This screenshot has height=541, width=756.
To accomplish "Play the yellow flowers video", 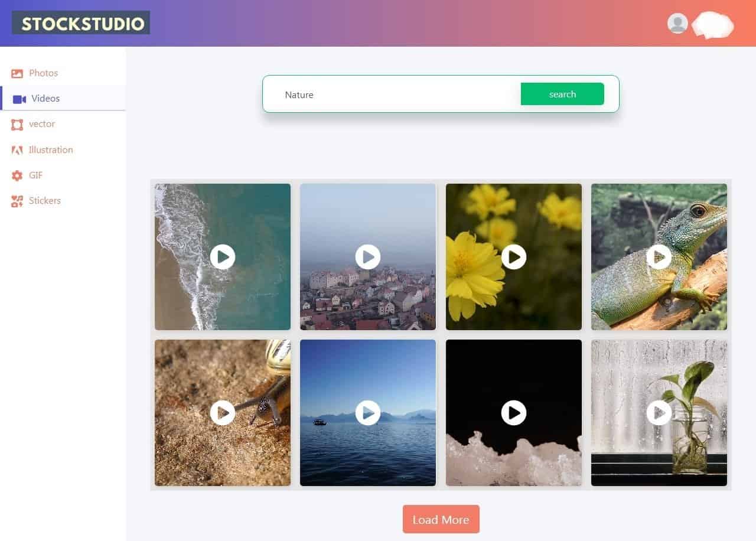I will (514, 257).
